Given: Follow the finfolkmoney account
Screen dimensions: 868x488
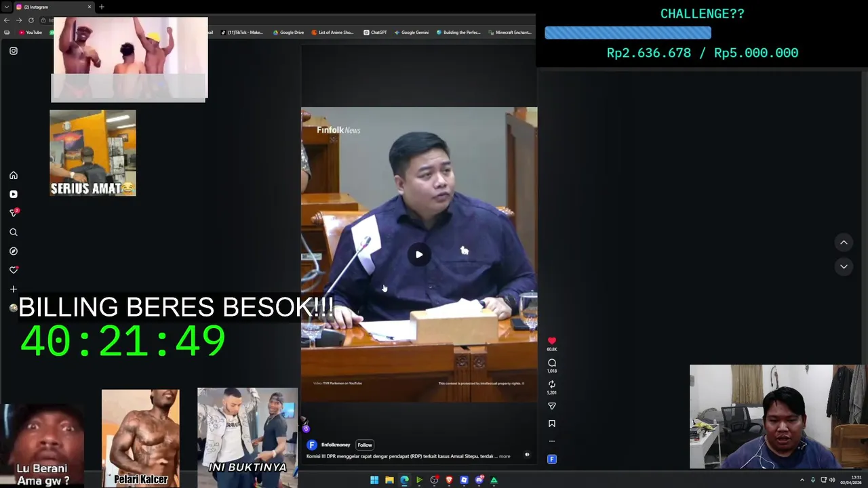Looking at the screenshot, I should pyautogui.click(x=365, y=445).
